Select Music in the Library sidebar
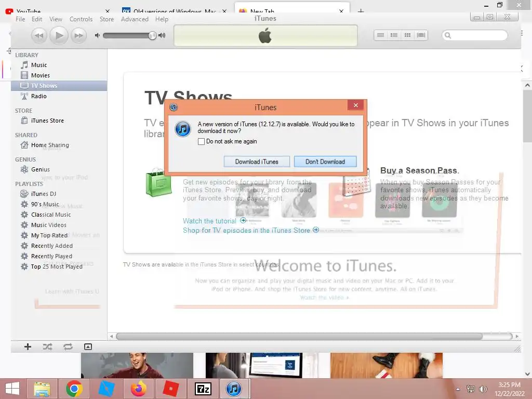532x399 pixels. pyautogui.click(x=59, y=65)
